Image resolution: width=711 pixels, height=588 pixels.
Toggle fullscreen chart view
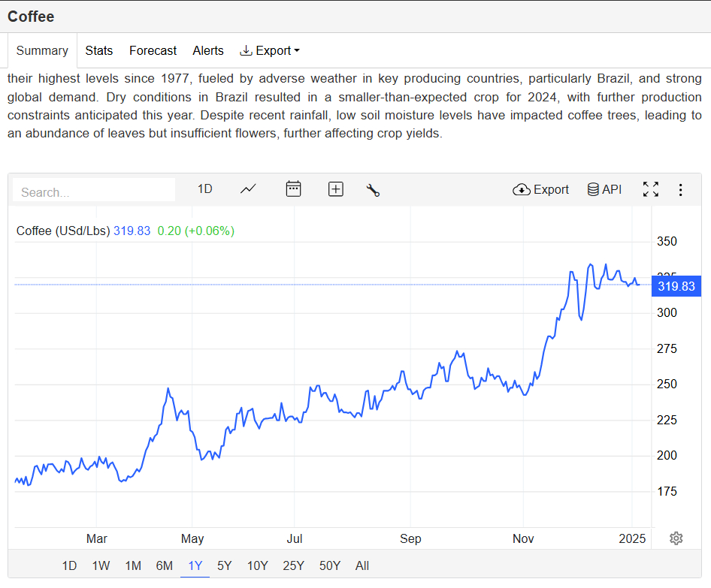click(x=650, y=189)
